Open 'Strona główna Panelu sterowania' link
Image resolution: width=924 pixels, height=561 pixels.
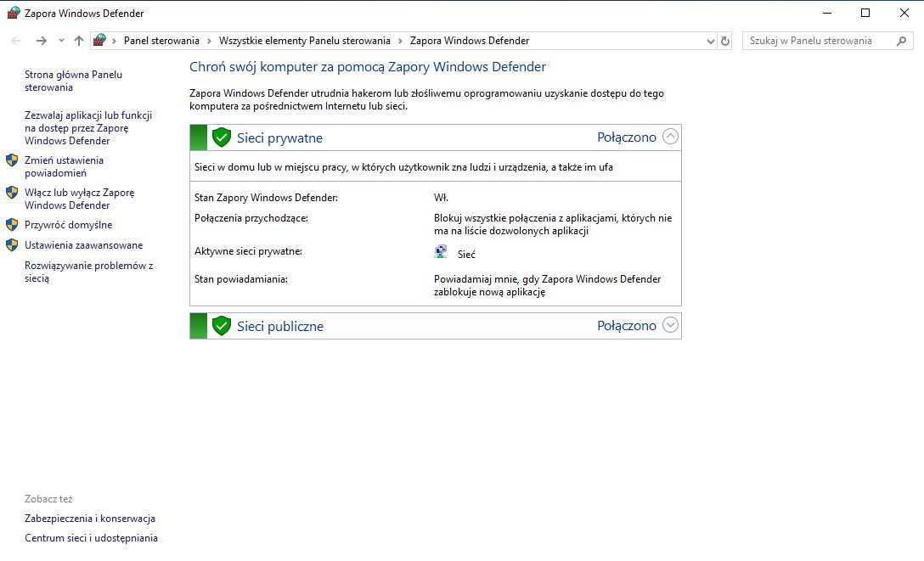coord(74,81)
